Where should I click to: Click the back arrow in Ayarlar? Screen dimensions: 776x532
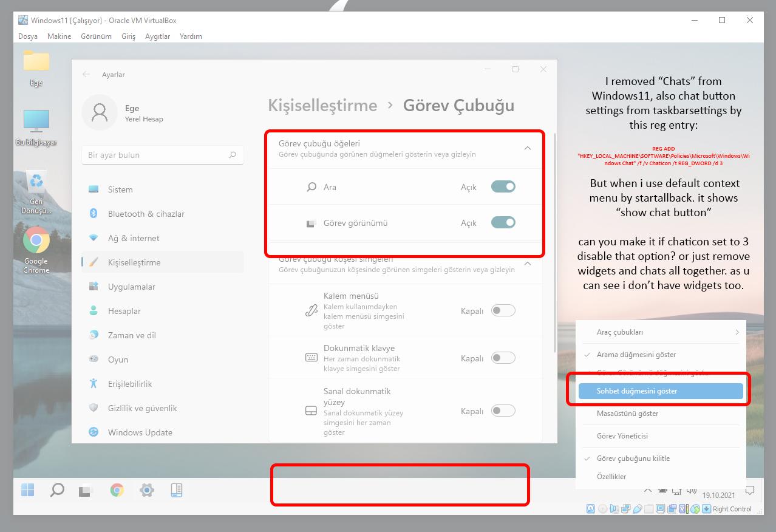click(86, 74)
